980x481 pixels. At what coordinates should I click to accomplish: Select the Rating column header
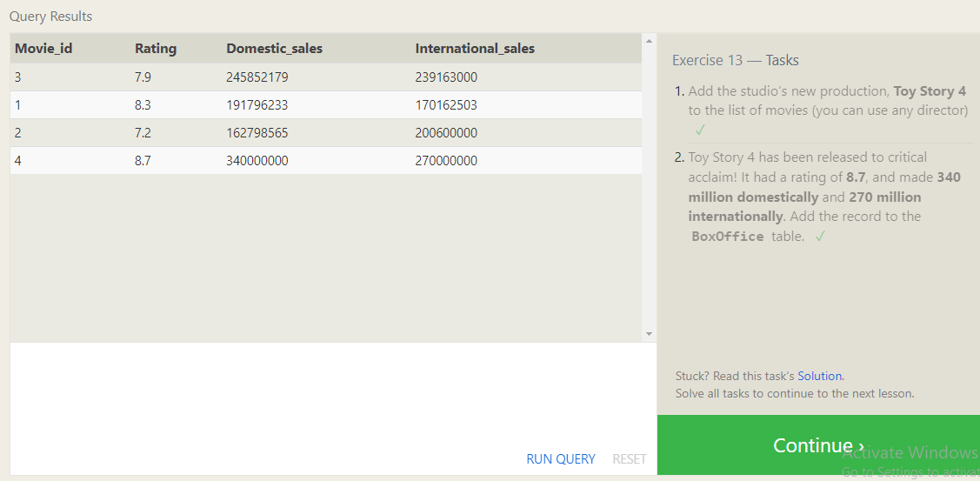(x=156, y=48)
